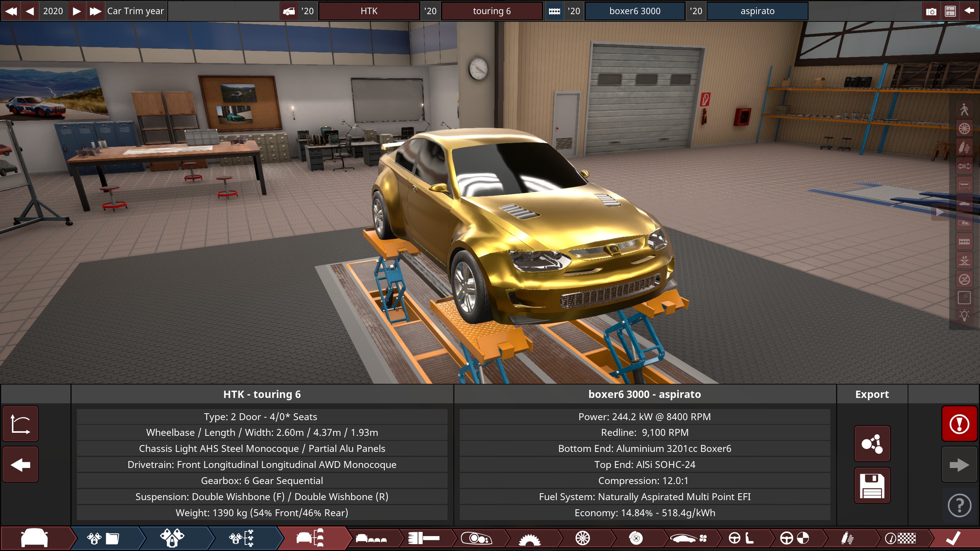Hide the car lift with crossed-out lift icon
Image resolution: width=980 pixels, height=551 pixels.
(x=964, y=279)
